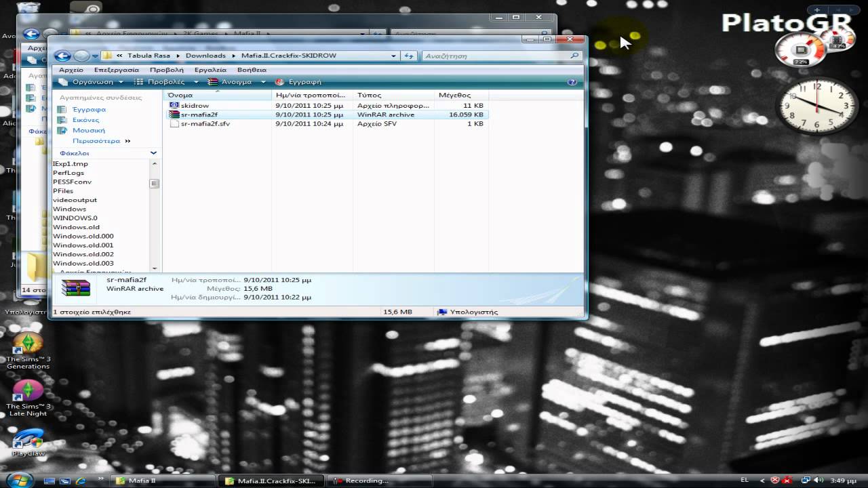
Task: Open the Explorer help question-mark icon
Action: pos(572,82)
